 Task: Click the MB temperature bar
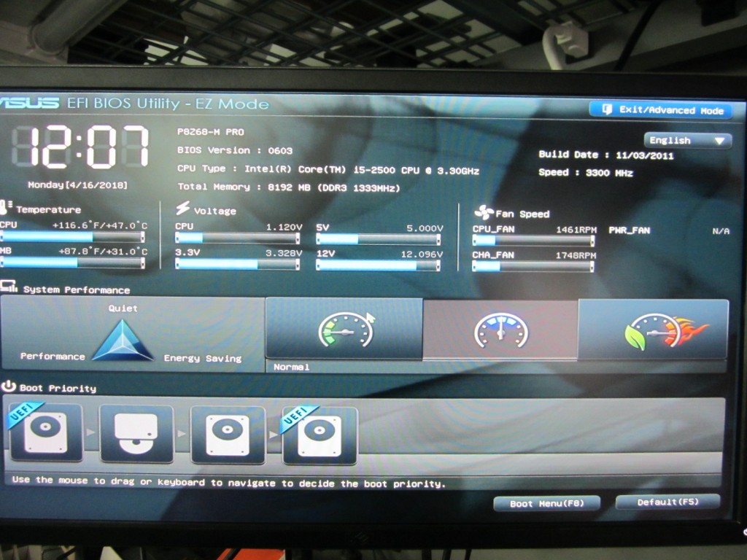[72, 262]
